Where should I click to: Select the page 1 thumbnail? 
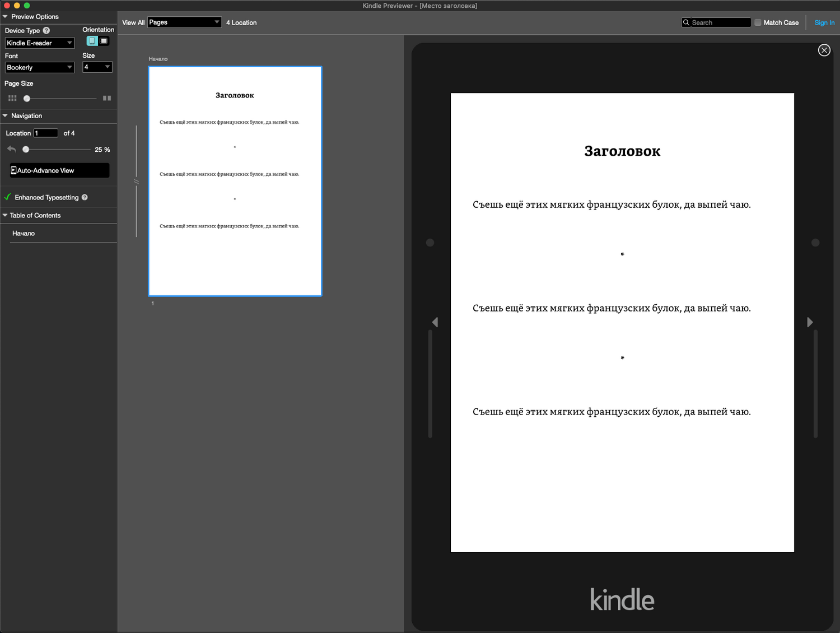pyautogui.click(x=235, y=181)
